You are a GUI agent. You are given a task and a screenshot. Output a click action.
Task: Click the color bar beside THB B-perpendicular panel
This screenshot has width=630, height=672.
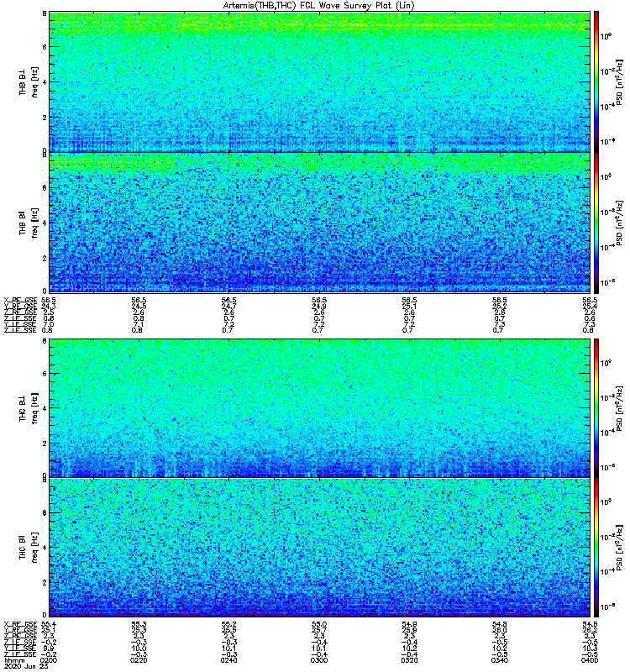[x=596, y=81]
